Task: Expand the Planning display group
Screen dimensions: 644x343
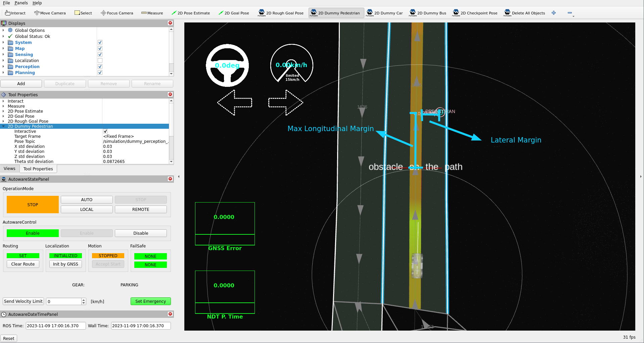Action: (3, 73)
